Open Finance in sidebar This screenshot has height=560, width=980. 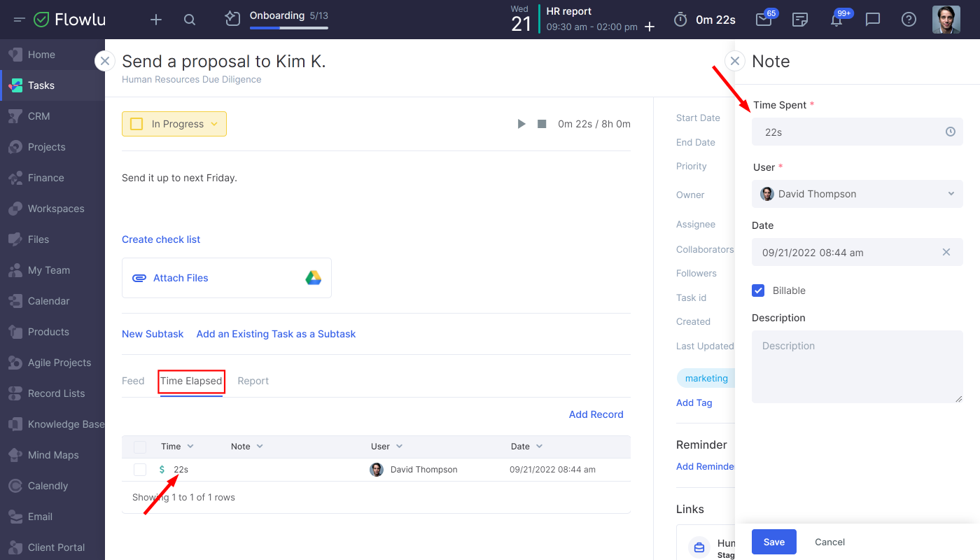(x=52, y=178)
